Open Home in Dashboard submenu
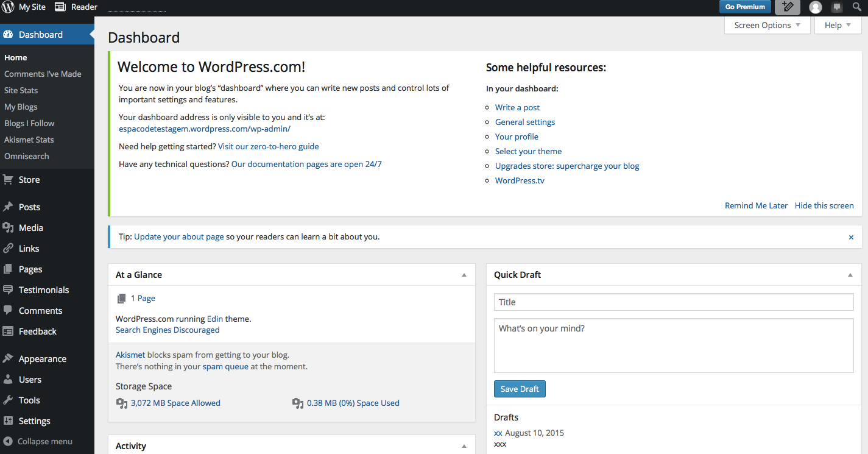This screenshot has width=868, height=454. (x=16, y=57)
